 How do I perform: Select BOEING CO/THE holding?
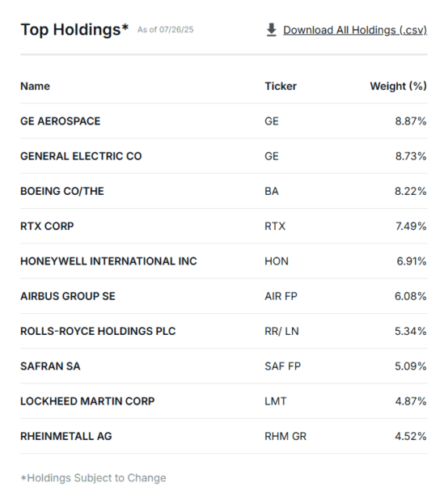click(x=62, y=191)
